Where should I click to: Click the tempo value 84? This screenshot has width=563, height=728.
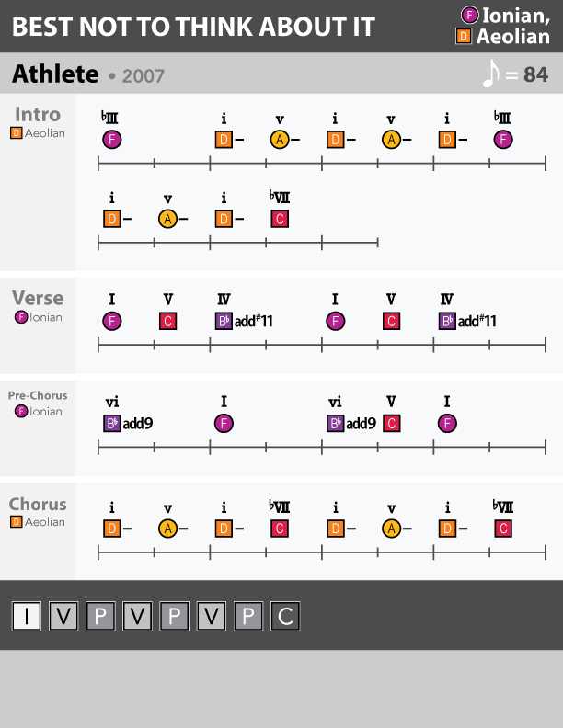[535, 74]
